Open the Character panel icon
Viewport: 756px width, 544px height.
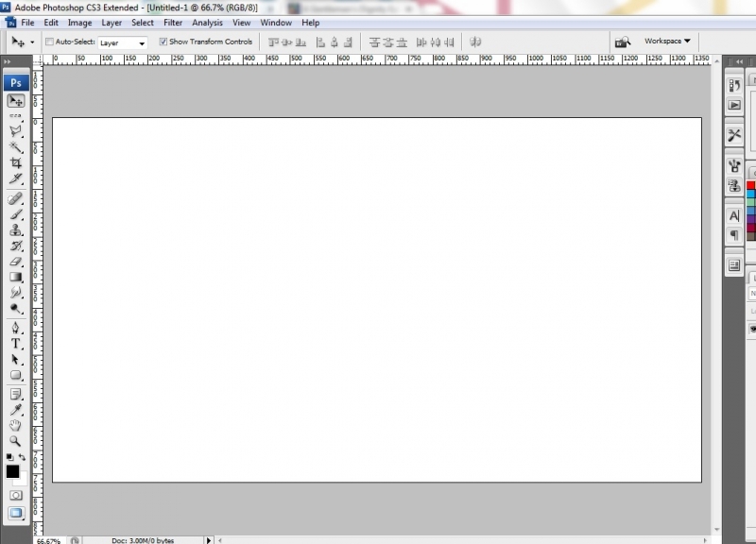[734, 216]
